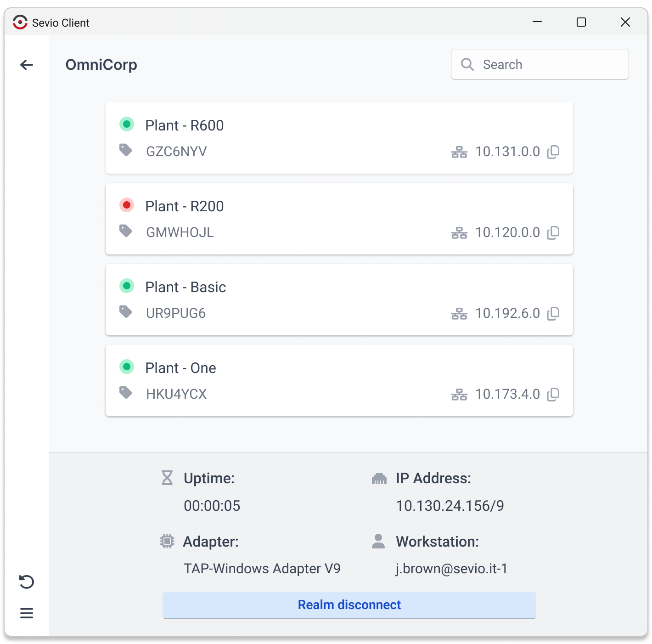Click the workstation value j.brown@sevio.it-1

tap(452, 569)
